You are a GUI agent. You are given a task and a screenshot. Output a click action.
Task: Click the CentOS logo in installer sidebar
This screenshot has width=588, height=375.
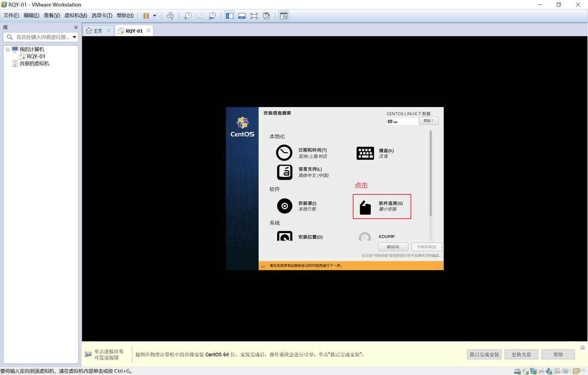(242, 127)
